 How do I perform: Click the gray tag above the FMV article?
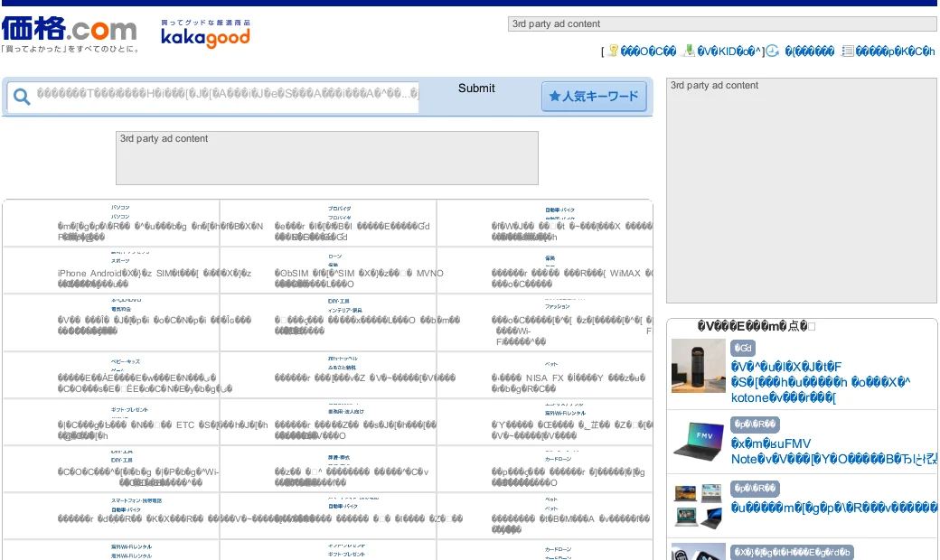755,424
